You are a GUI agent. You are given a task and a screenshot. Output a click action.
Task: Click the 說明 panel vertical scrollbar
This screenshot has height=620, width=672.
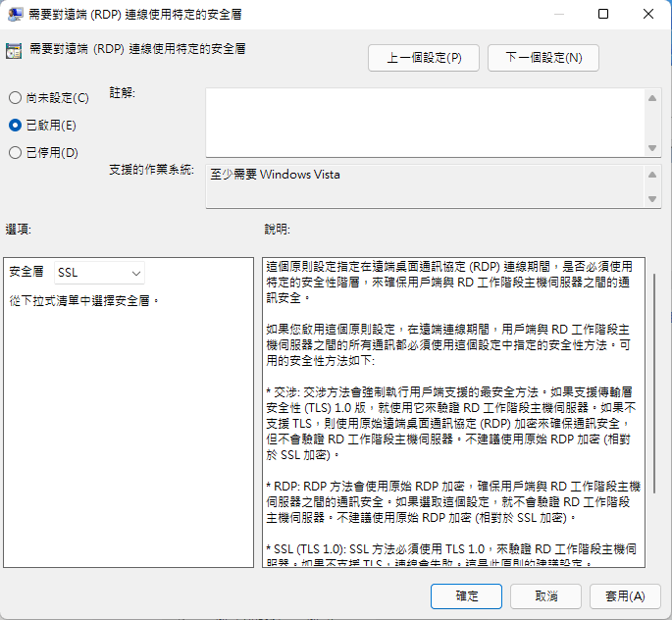pyautogui.click(x=655, y=373)
